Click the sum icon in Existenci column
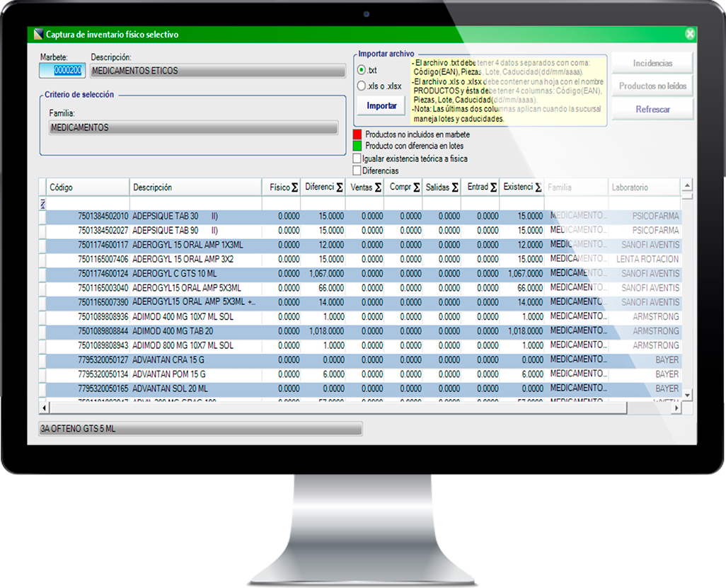 click(x=538, y=188)
